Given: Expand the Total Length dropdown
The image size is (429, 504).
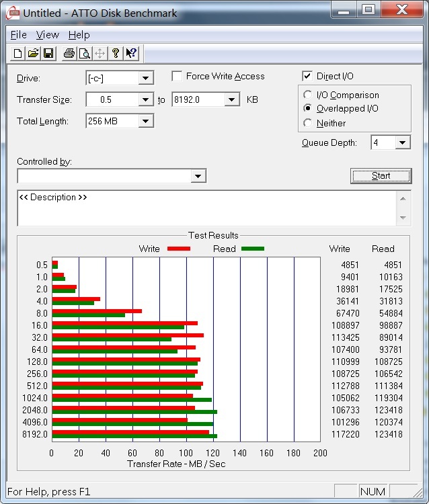Looking at the screenshot, I should click(146, 122).
